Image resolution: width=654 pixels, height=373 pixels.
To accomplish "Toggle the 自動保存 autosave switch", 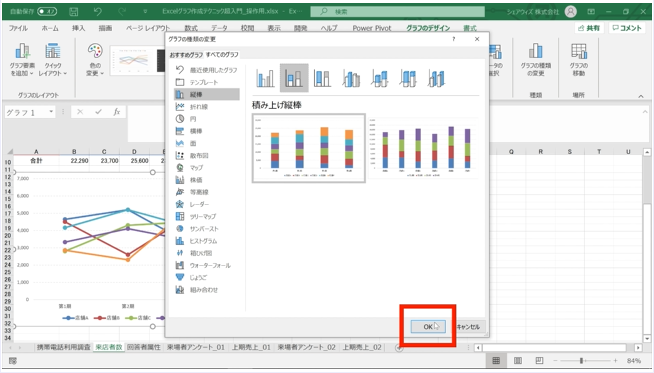I will click(x=47, y=12).
